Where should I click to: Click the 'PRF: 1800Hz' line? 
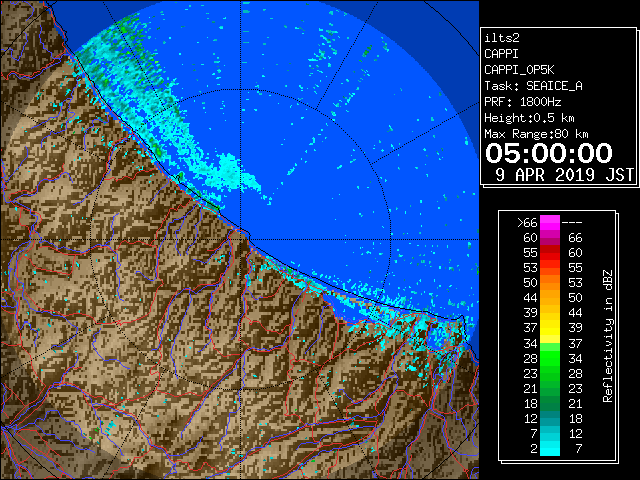click(522, 102)
